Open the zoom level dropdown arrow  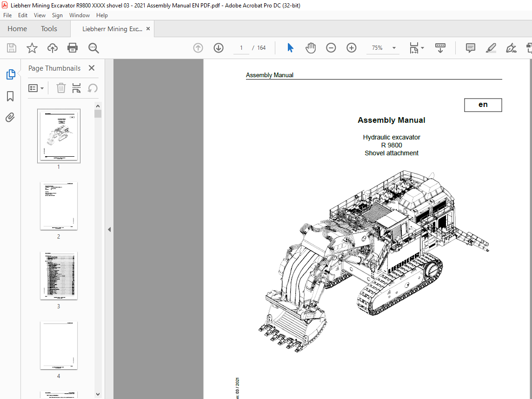394,48
